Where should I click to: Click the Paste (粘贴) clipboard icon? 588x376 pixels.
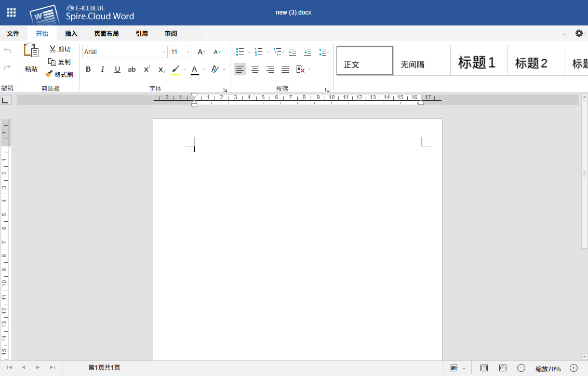(x=31, y=51)
